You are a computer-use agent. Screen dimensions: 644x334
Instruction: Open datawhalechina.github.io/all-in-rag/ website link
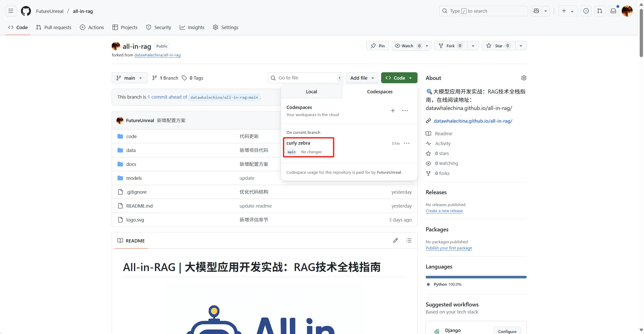click(473, 121)
